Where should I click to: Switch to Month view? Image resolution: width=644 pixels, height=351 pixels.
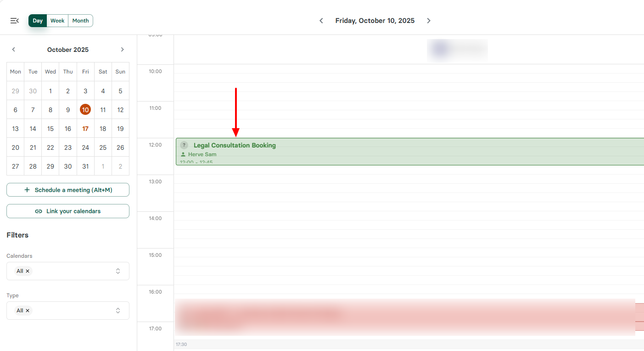pos(81,21)
